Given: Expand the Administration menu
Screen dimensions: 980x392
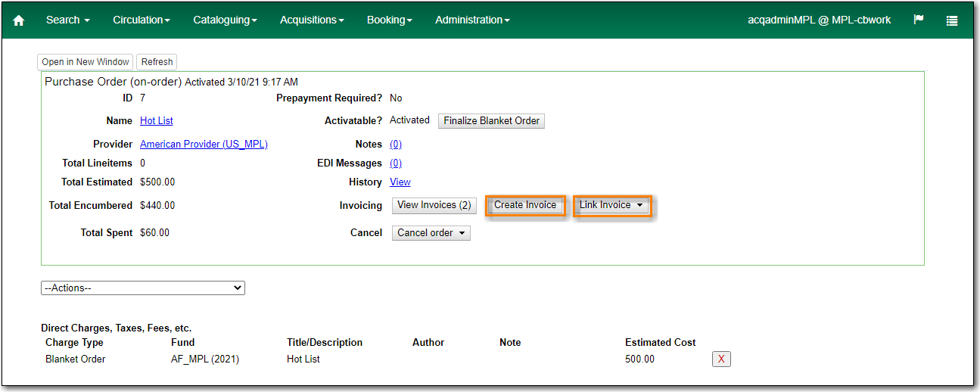Looking at the screenshot, I should (472, 20).
